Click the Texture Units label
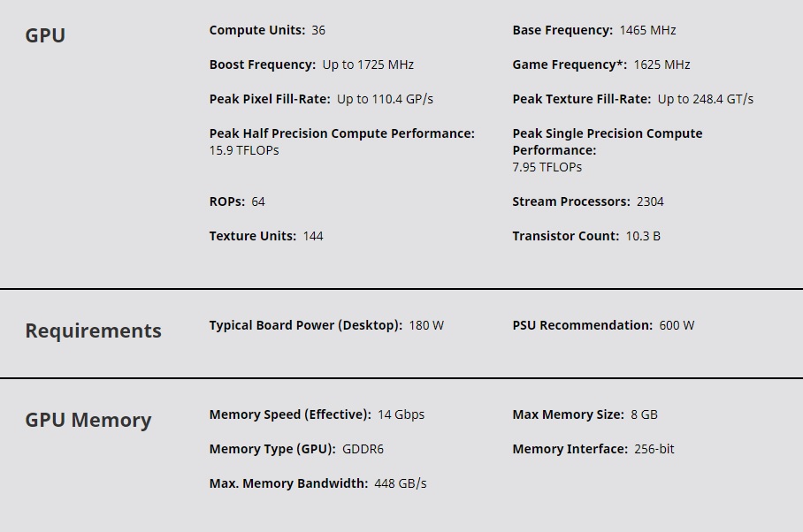The image size is (803, 532). [252, 236]
